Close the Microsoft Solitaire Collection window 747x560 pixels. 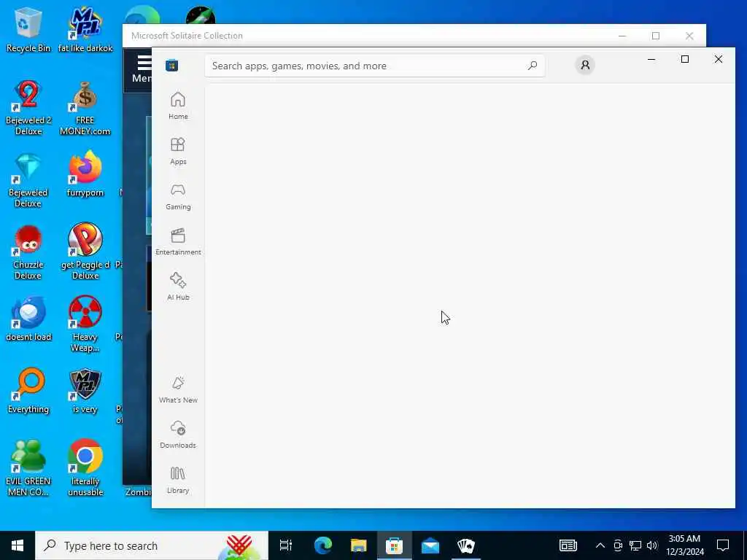689,36
